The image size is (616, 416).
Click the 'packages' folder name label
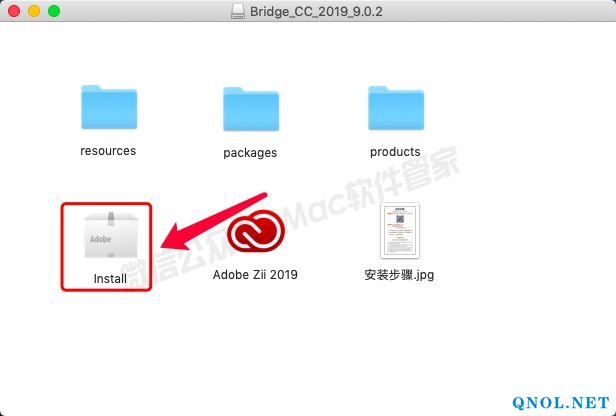[x=250, y=153]
